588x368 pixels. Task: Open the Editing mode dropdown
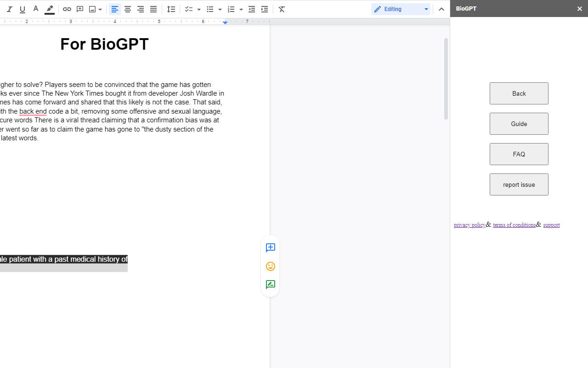point(401,9)
